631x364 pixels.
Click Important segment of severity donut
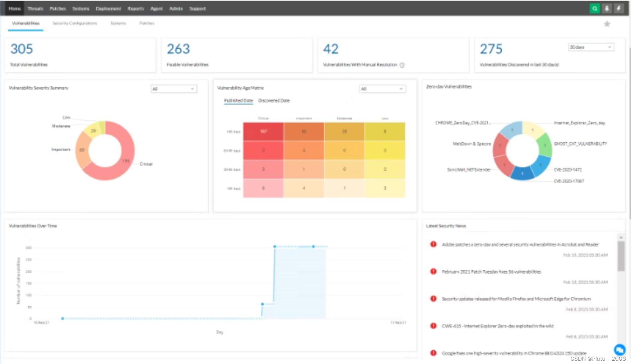tap(82, 150)
